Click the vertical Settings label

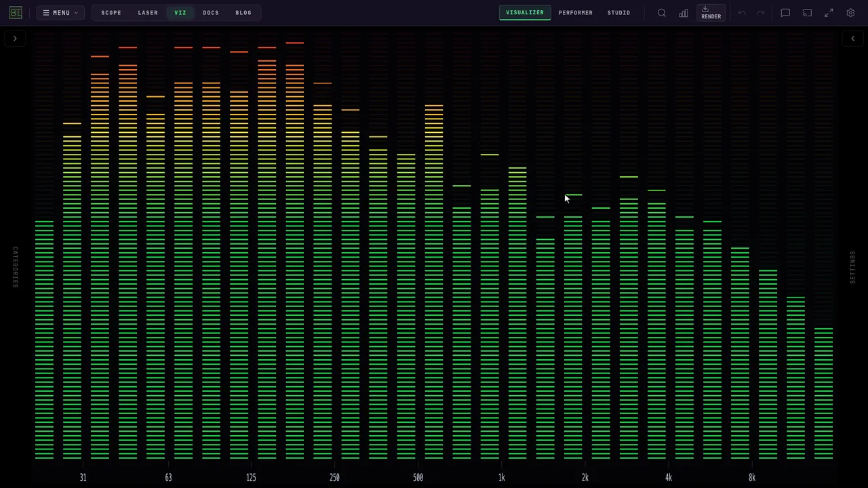point(853,267)
